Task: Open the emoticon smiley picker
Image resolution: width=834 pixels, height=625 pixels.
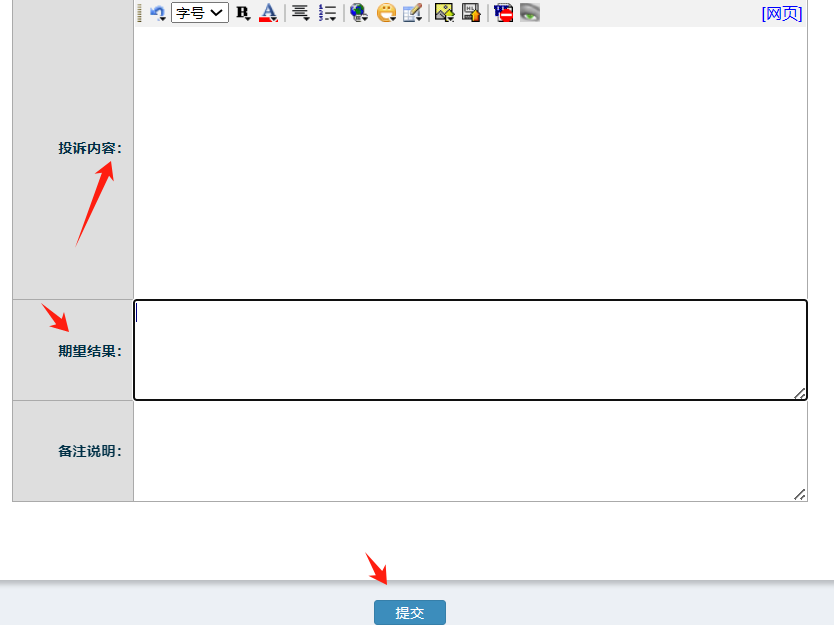Action: (x=386, y=13)
